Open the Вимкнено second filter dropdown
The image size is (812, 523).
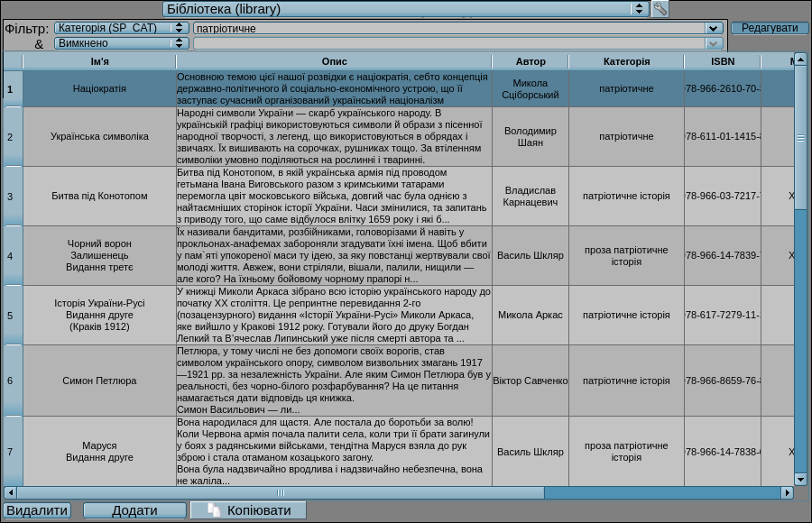122,43
